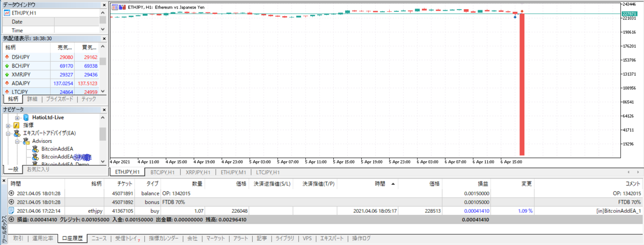Click the XMRJPY up-arrow symbol icon
The width and height of the screenshot is (644, 245).
[x=7, y=74]
